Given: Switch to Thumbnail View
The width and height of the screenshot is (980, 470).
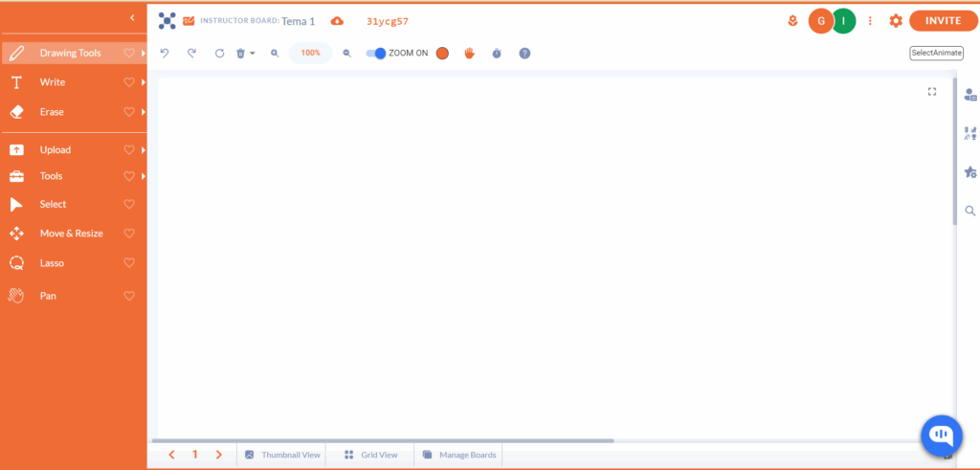Looking at the screenshot, I should 282,455.
